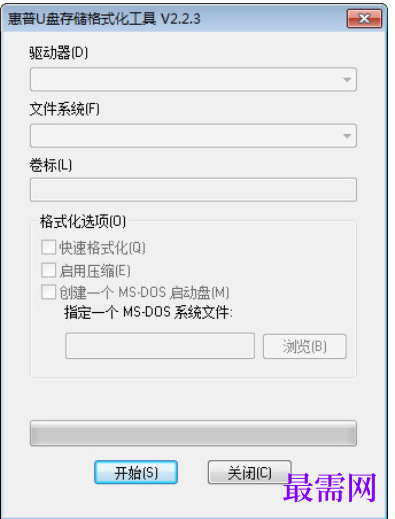Enable the 快速格式化(Q) checkbox

pos(49,248)
